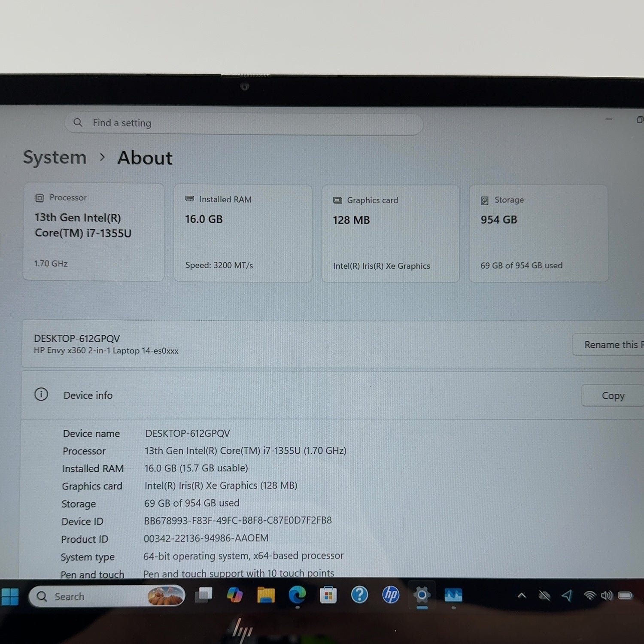Click the Intel(R) Iris(R) Xe Graphics card caption
This screenshot has height=644, width=644.
pos(382,266)
